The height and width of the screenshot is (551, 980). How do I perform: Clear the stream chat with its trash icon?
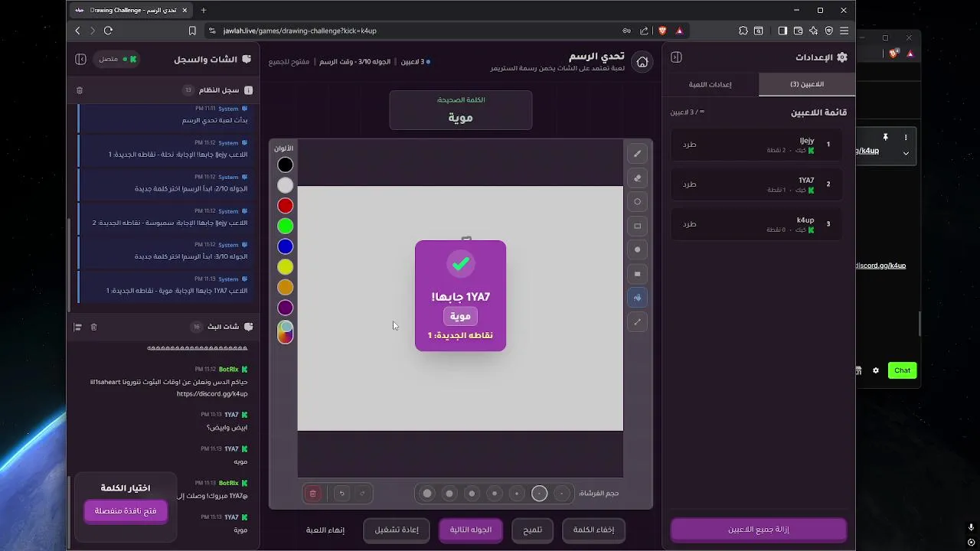(x=93, y=327)
